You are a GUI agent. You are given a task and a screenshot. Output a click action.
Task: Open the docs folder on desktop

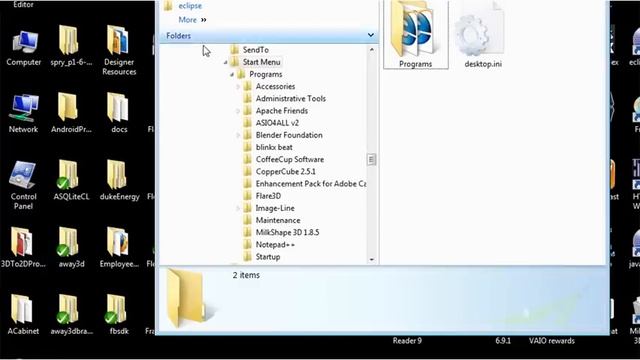[x=119, y=113]
